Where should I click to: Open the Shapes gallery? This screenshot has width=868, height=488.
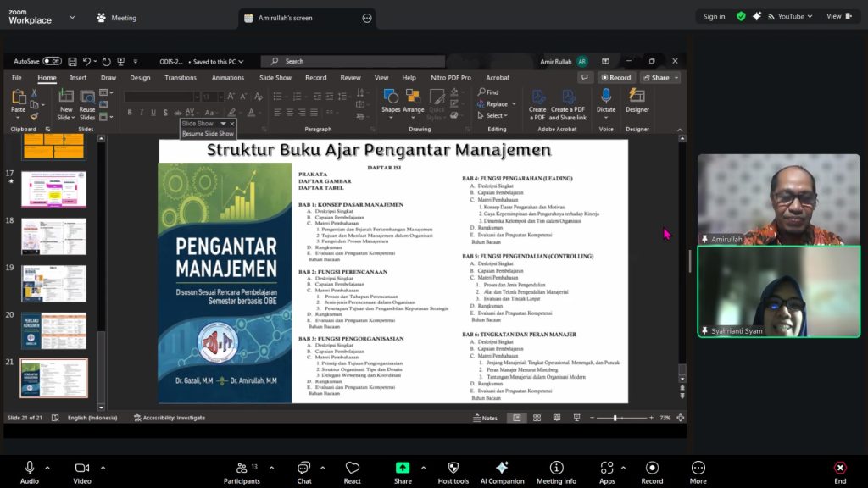[391, 100]
